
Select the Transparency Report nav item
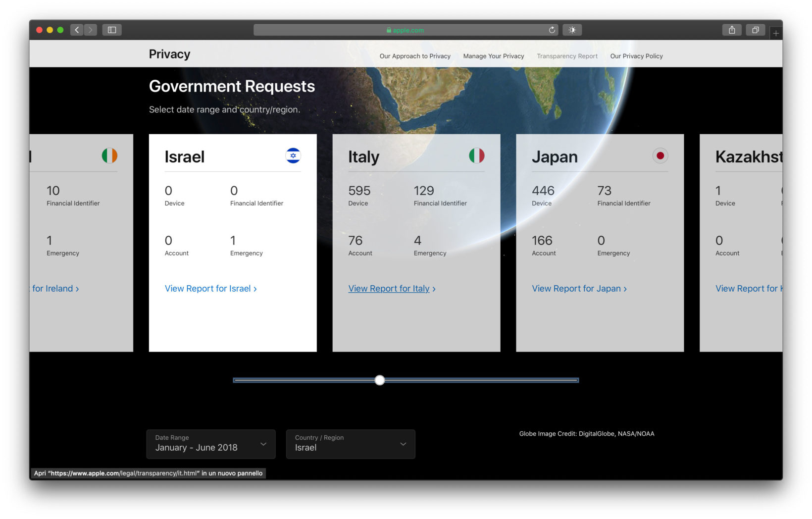pos(567,56)
